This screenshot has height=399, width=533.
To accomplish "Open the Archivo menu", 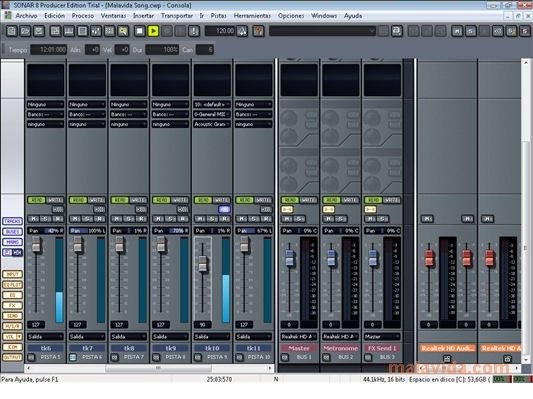I will [x=26, y=16].
